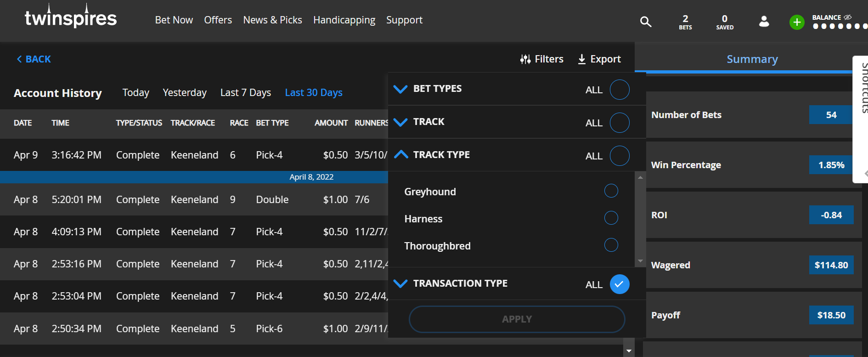Open the 4:09:13 PM Pick-4 row
The image size is (868, 357).
(194, 232)
